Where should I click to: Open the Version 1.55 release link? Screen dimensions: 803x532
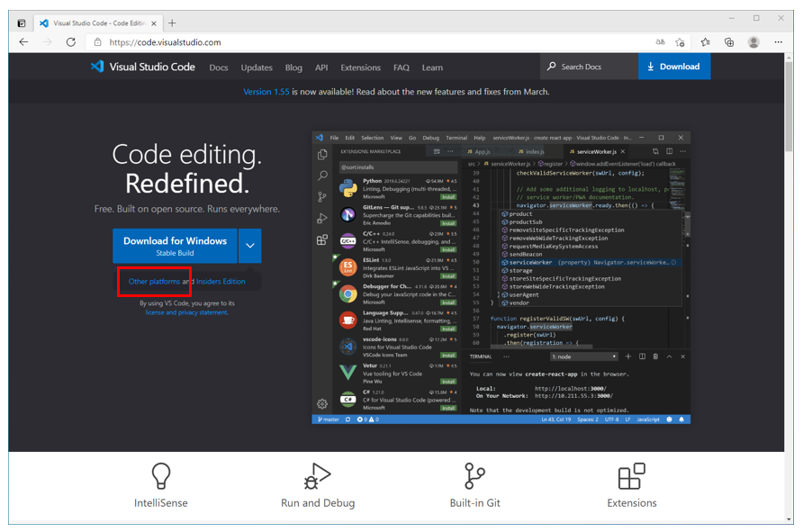[266, 92]
